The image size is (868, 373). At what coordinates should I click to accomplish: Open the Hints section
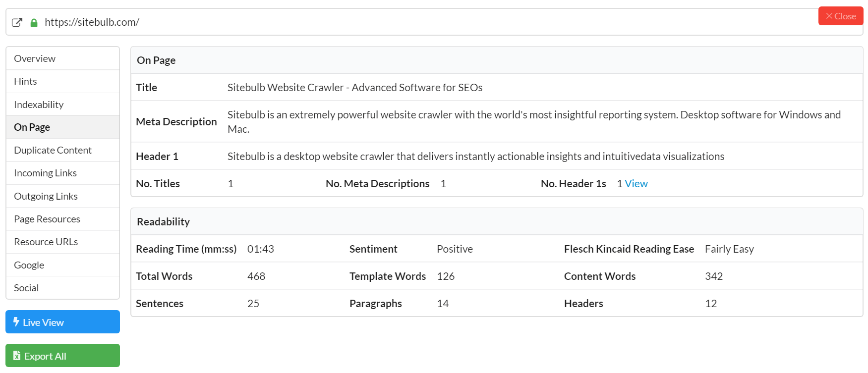click(x=62, y=81)
